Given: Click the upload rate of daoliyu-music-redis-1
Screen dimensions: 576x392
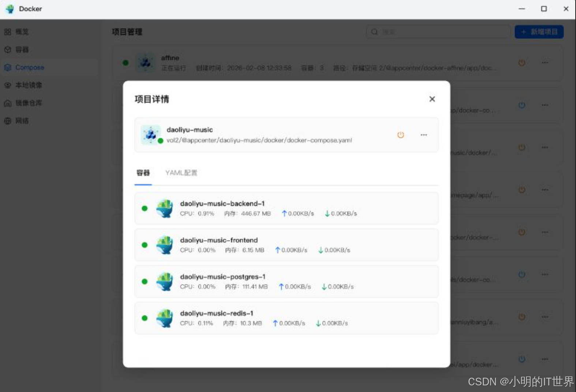Looking at the screenshot, I should point(289,323).
